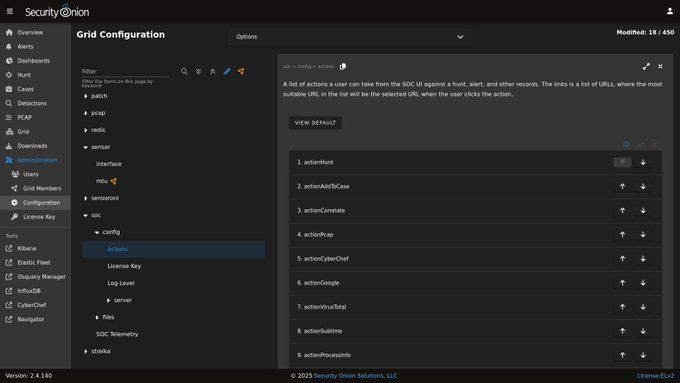Screen dimensions: 680x383
Task: Move actionCorrelate down one position
Action: 643,210
